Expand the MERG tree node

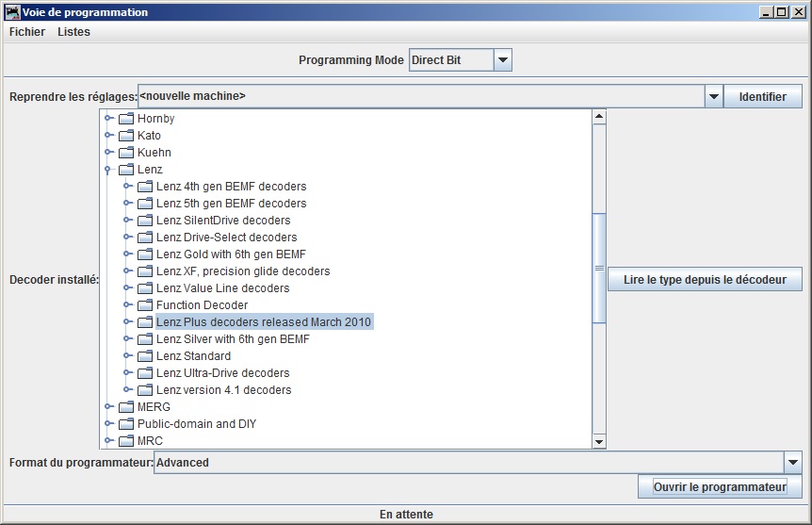click(x=108, y=407)
